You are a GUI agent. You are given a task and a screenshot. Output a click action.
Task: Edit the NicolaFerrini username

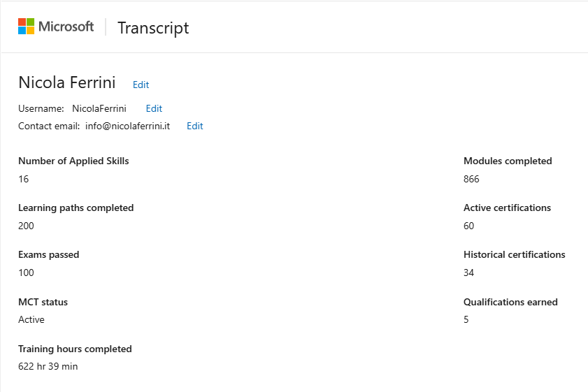[x=154, y=109]
